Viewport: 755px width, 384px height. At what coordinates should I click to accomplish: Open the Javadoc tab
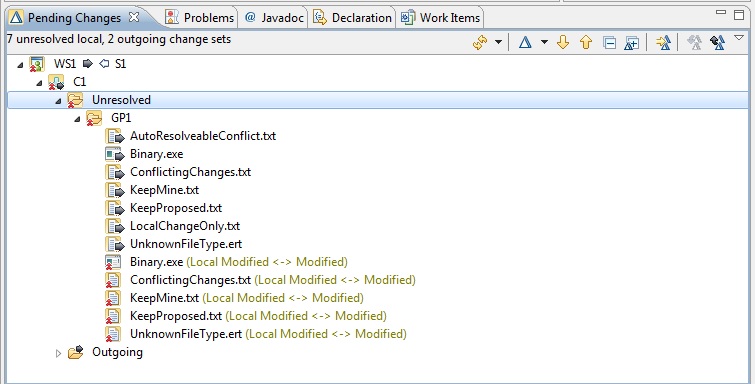pyautogui.click(x=274, y=18)
